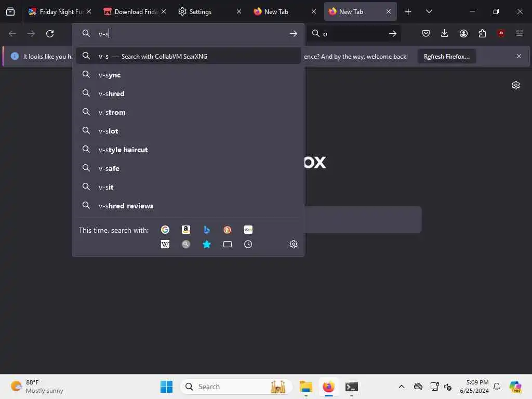Open the Downloads panel icon
The image size is (532, 399).
click(x=445, y=33)
